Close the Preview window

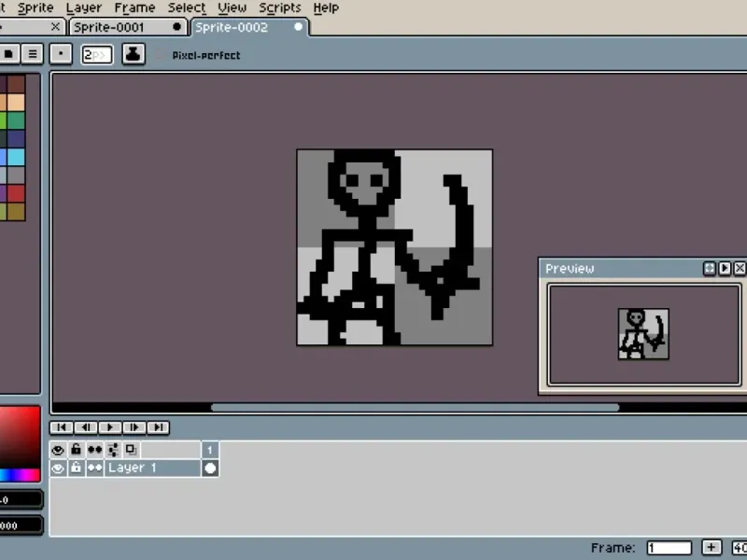click(x=740, y=269)
